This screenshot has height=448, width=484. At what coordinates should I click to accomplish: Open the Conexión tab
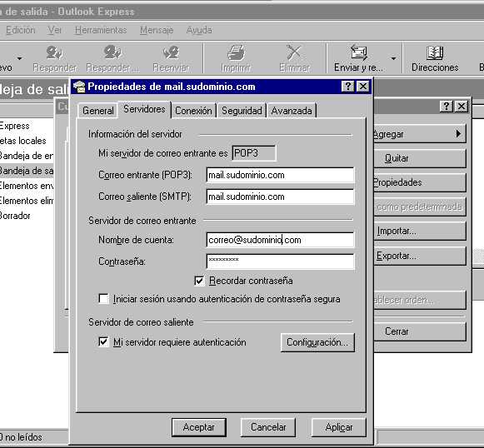click(193, 111)
